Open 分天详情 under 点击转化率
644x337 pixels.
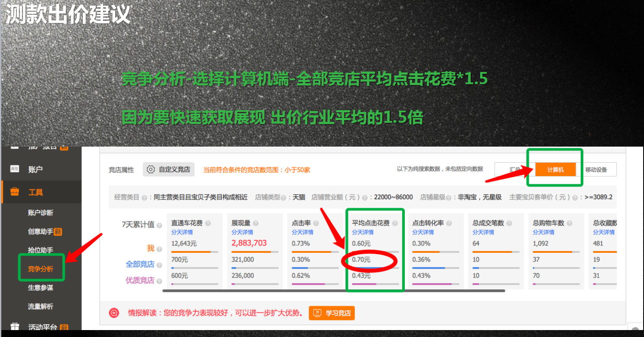coord(423,232)
